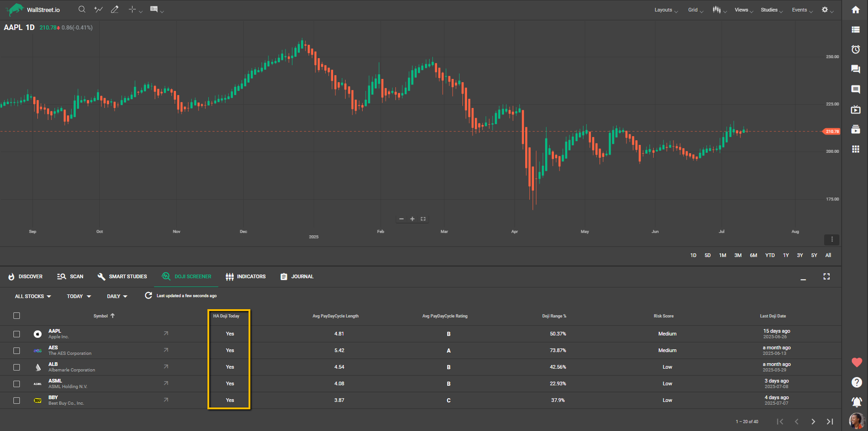Switch to the DISCOVER tab
The width and height of the screenshot is (868, 431).
25,276
